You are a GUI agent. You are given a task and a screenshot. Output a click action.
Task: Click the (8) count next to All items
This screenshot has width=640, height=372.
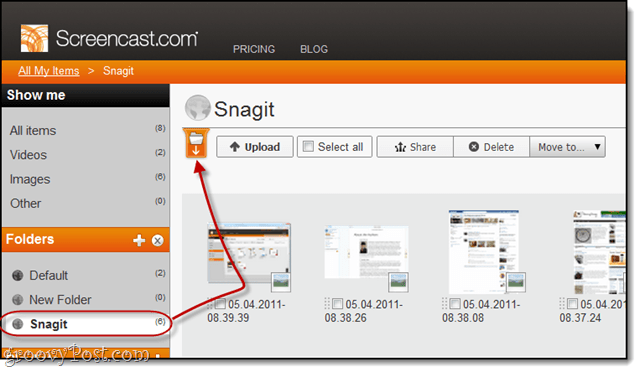(160, 129)
